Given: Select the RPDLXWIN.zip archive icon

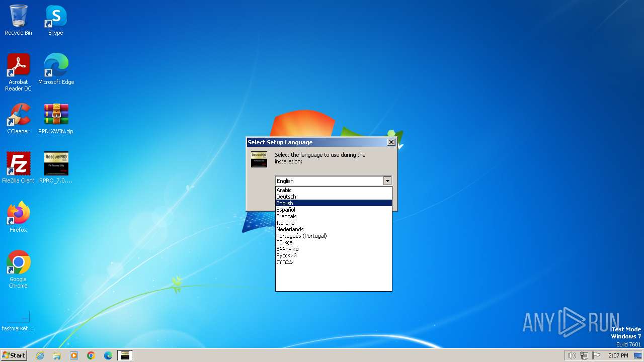Looking at the screenshot, I should (56, 119).
